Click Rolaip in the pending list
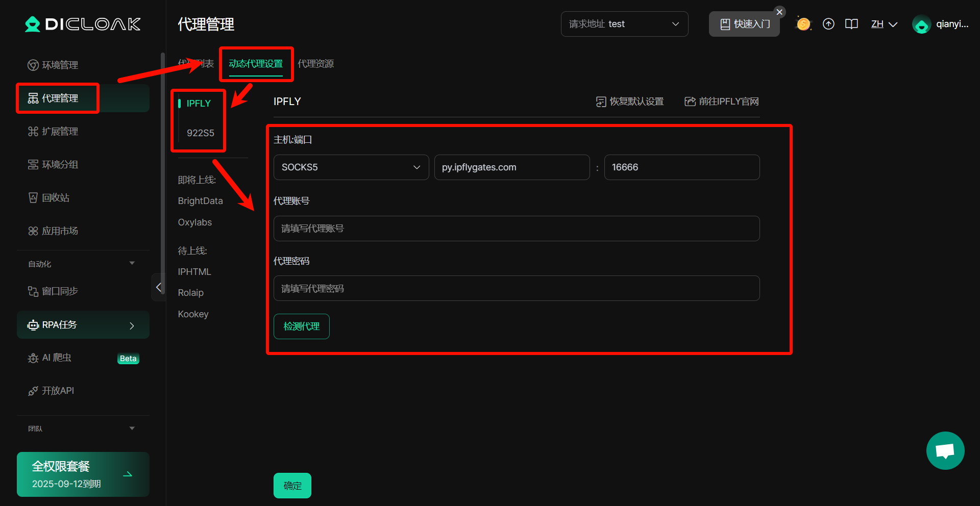The image size is (980, 506). 190,293
